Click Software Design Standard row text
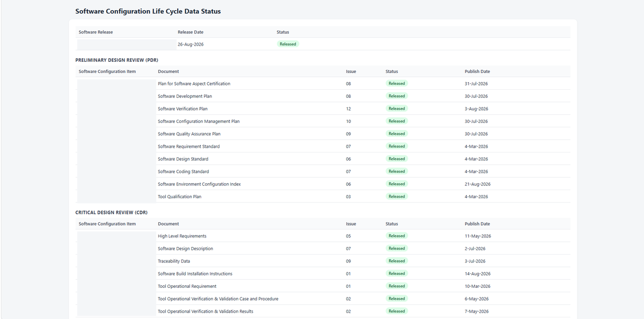 point(183,159)
